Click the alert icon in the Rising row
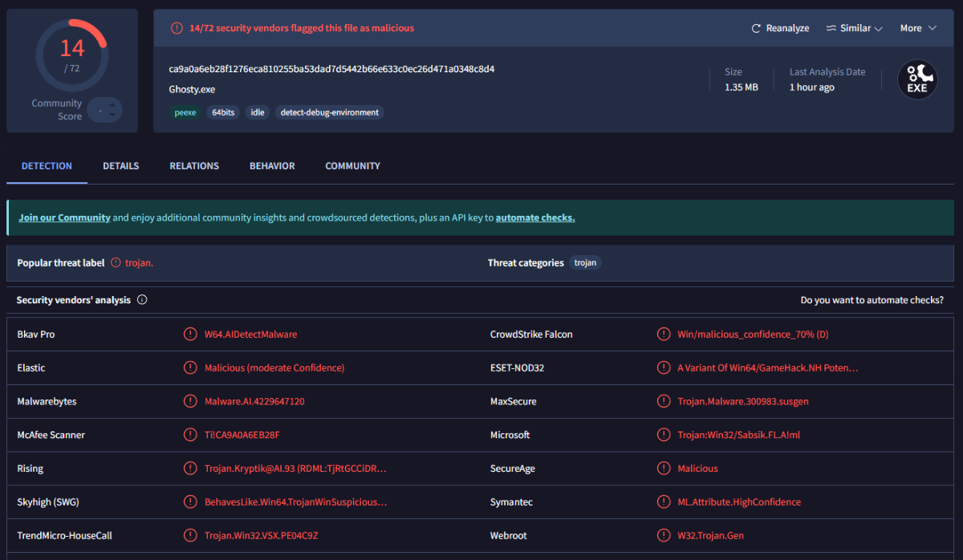 pos(190,469)
